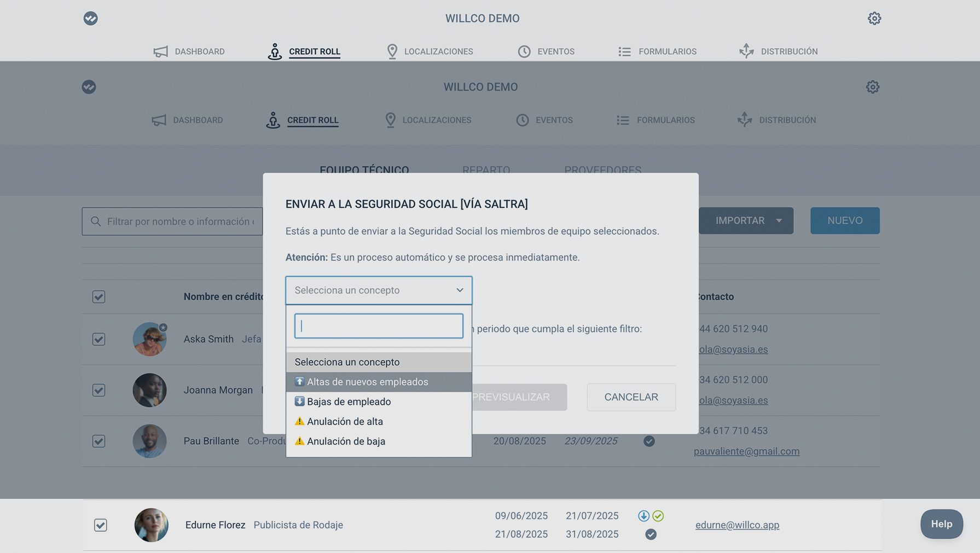The width and height of the screenshot is (980, 553).
Task: Choose 'Altas de nuevos empleados' option
Action: tap(367, 382)
